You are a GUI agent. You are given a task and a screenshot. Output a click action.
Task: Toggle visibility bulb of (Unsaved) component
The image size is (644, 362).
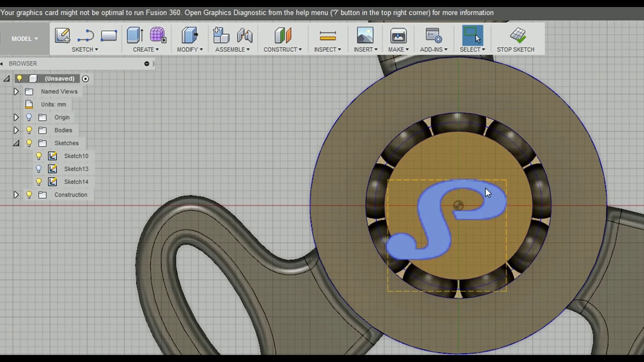(19, 78)
